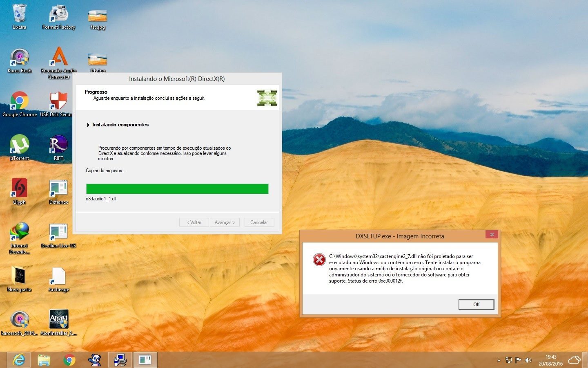Click the cloud icon in the tray
Image resolution: width=588 pixels, height=368 pixels.
pyautogui.click(x=575, y=360)
